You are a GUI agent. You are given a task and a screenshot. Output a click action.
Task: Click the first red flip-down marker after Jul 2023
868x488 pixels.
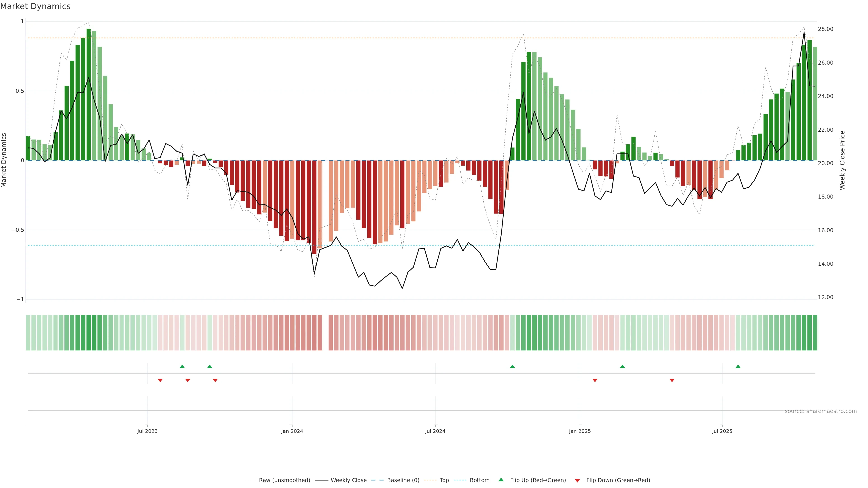click(x=160, y=380)
